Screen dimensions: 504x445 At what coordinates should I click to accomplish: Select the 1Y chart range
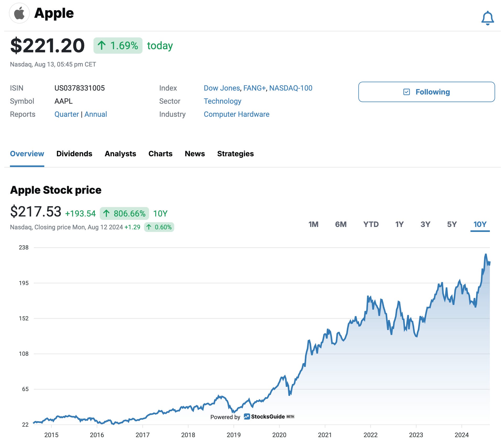click(x=399, y=224)
